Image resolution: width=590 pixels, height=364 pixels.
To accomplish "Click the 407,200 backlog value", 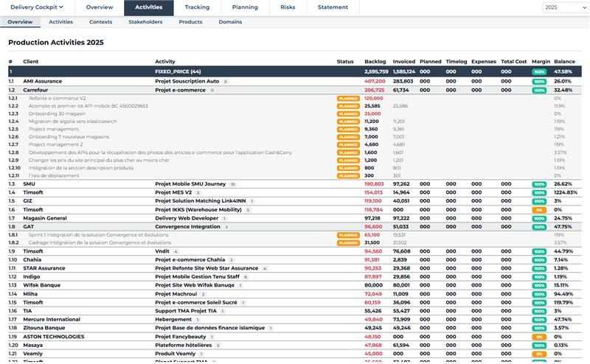I will (375, 81).
